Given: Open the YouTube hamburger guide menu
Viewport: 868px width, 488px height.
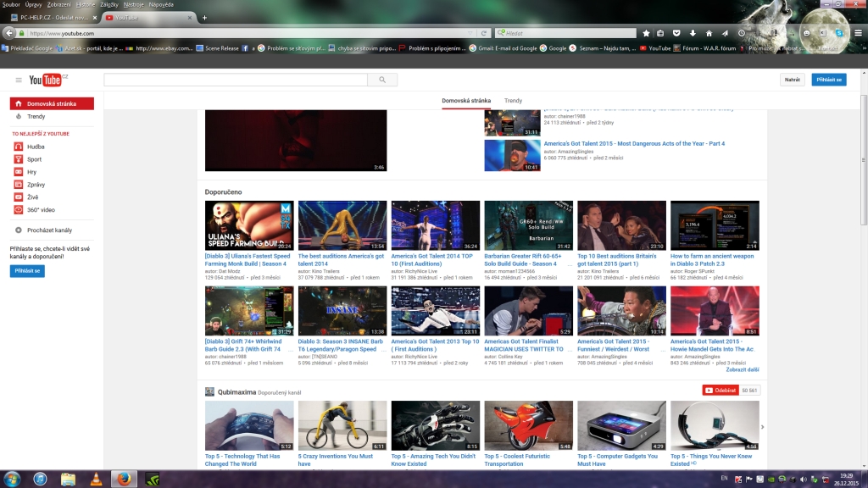Looking at the screenshot, I should (x=18, y=80).
